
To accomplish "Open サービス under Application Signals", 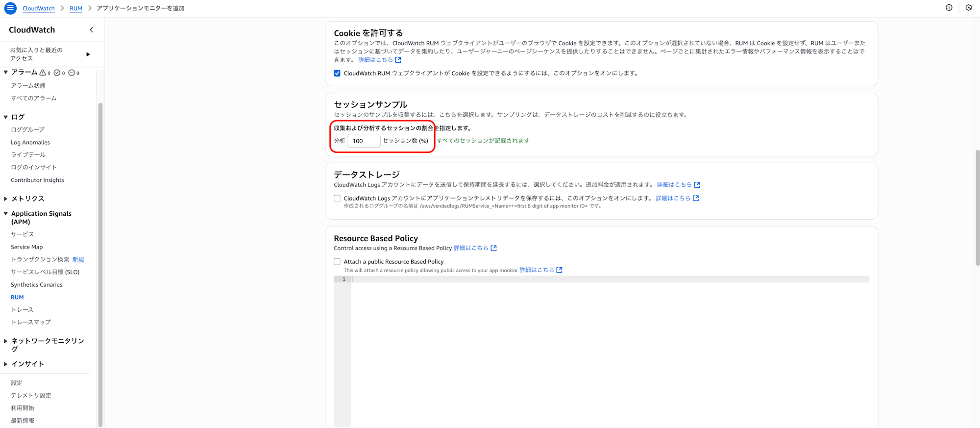I will (x=23, y=234).
